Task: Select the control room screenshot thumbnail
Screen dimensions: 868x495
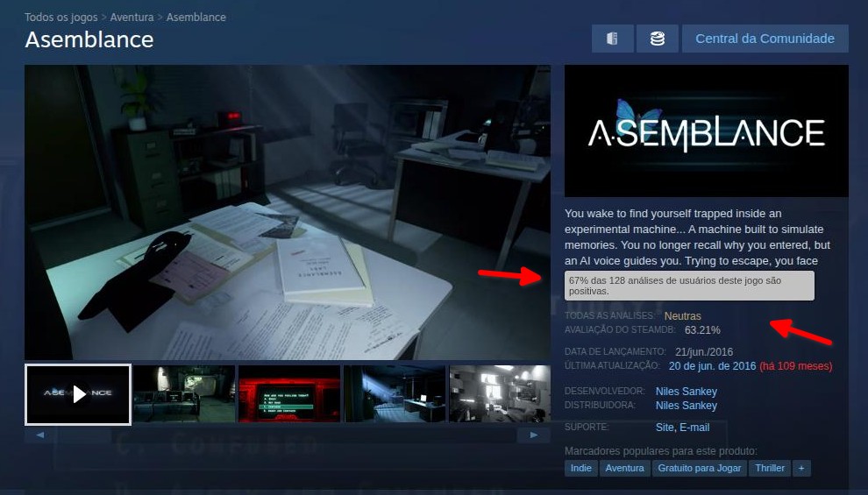Action: click(x=184, y=393)
